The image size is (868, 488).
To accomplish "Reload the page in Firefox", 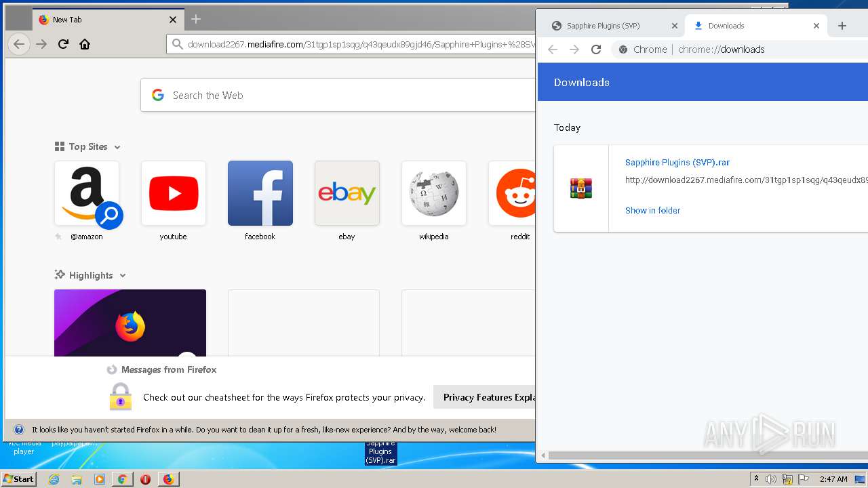I will [x=63, y=44].
